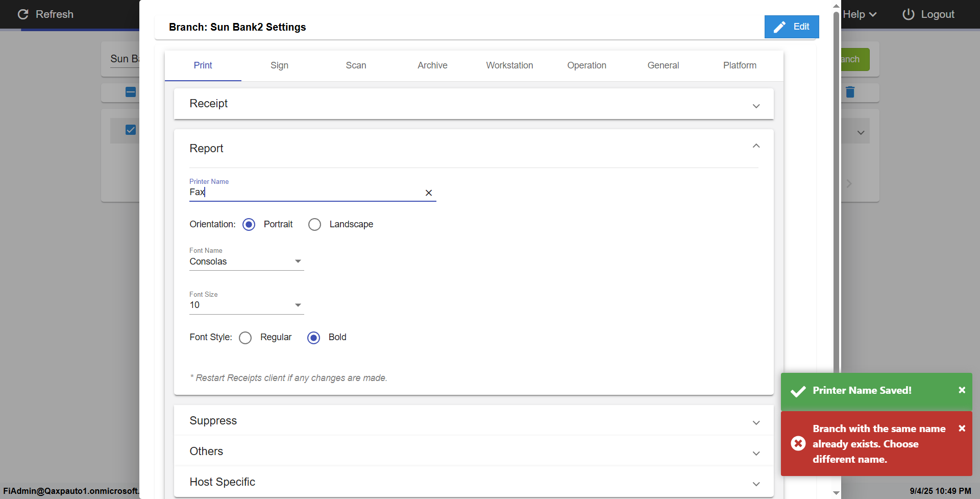The image size is (980, 499).
Task: Click the Printer Name text field
Action: click(x=304, y=193)
